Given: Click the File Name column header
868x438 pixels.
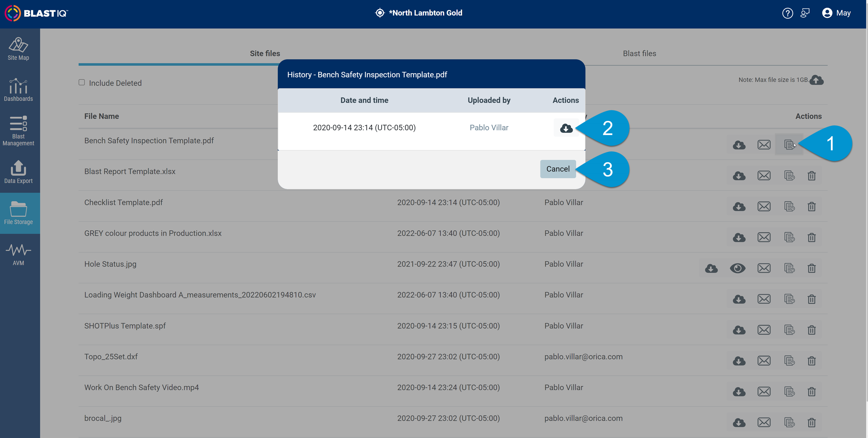Looking at the screenshot, I should pos(101,116).
